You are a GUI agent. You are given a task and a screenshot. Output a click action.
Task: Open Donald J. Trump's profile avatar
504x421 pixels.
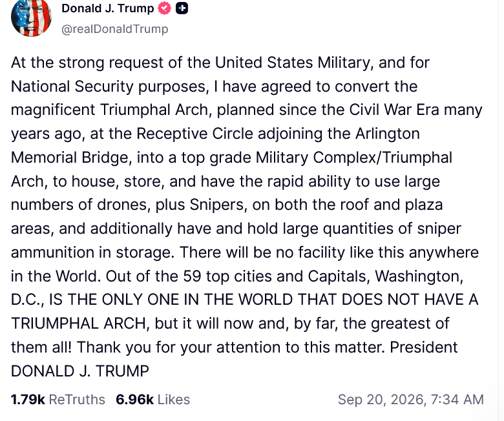(x=31, y=17)
